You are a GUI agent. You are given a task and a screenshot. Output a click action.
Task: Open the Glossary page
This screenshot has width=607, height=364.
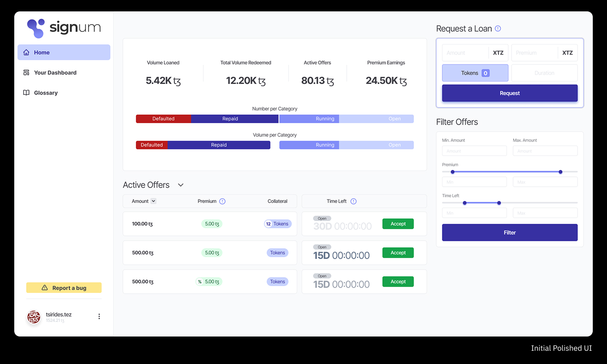click(46, 93)
